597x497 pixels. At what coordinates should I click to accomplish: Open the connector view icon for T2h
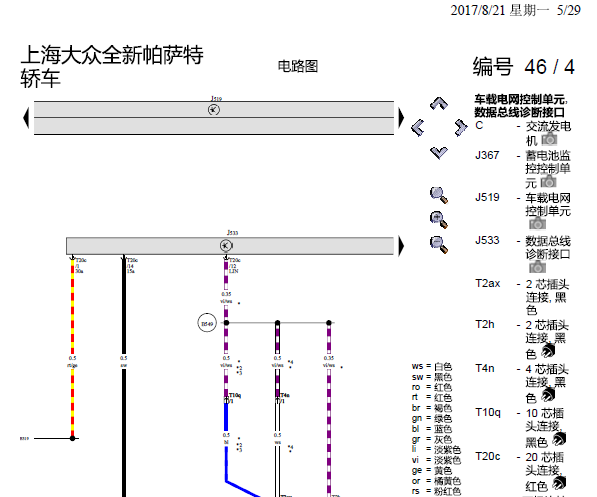coord(548,350)
